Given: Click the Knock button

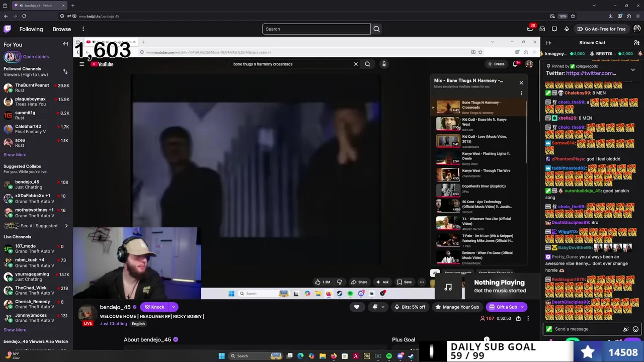Looking at the screenshot, I should (x=155, y=307).
